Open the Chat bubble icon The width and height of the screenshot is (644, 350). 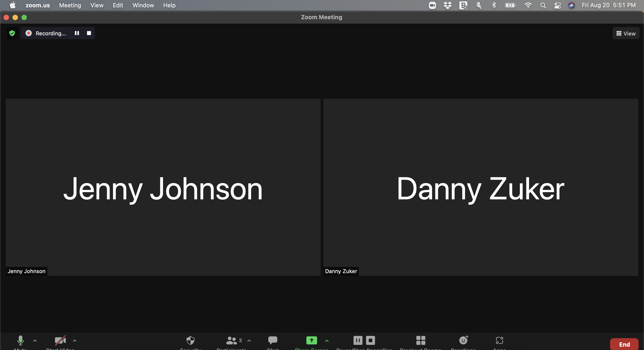(x=273, y=340)
